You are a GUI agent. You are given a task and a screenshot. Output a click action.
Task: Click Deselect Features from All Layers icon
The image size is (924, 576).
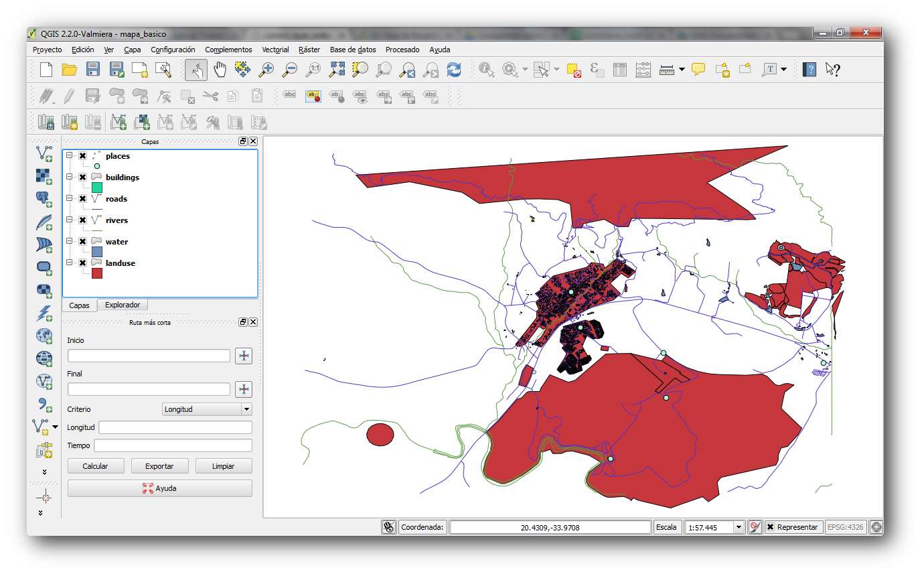point(574,69)
